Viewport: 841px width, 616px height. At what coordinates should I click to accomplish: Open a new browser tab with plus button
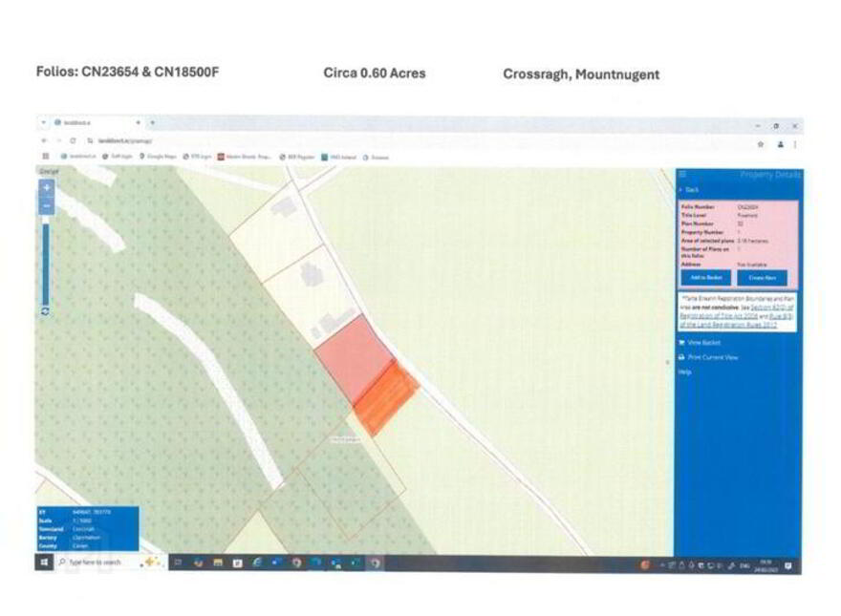coord(153,123)
